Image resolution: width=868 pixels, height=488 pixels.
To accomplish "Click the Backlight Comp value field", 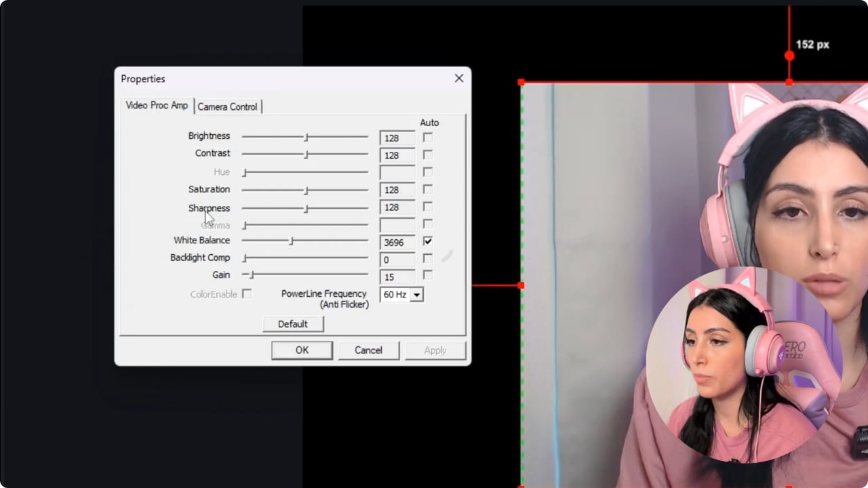I will (x=397, y=260).
